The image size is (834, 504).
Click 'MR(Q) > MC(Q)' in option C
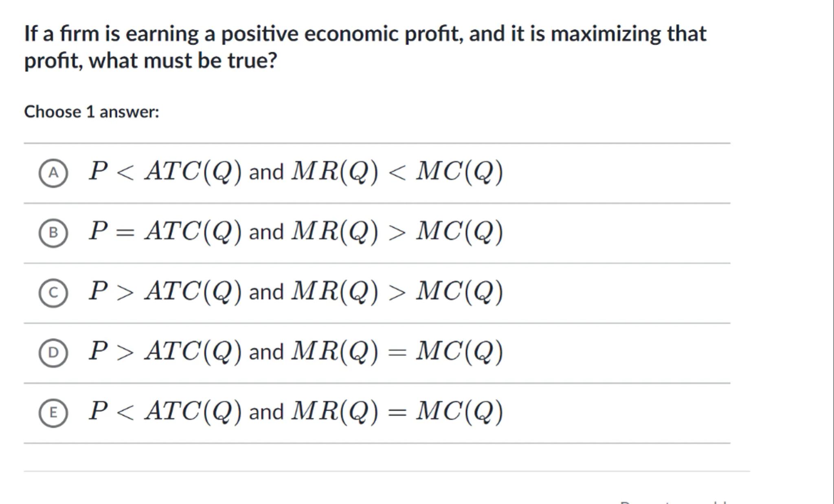pyautogui.click(x=397, y=291)
